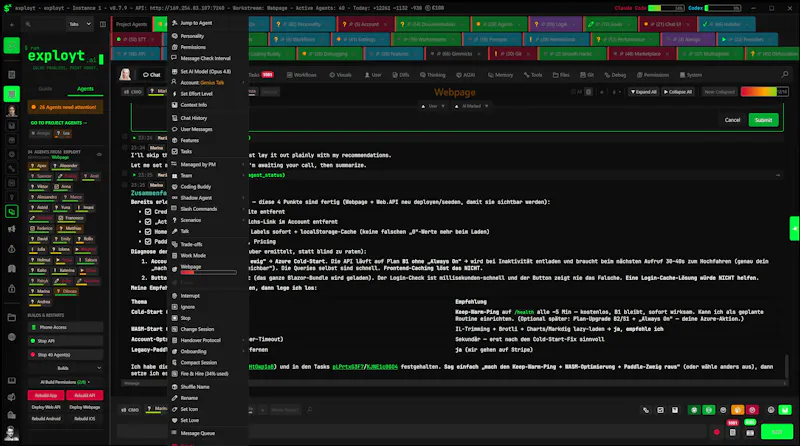The image size is (800, 446).
Task: Click Scenarios question mark icon
Action: 174,220
